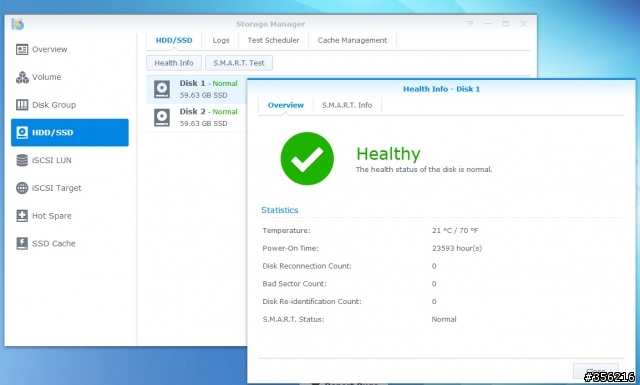Click the Overview sidebar icon
The width and height of the screenshot is (640, 385).
click(22, 49)
